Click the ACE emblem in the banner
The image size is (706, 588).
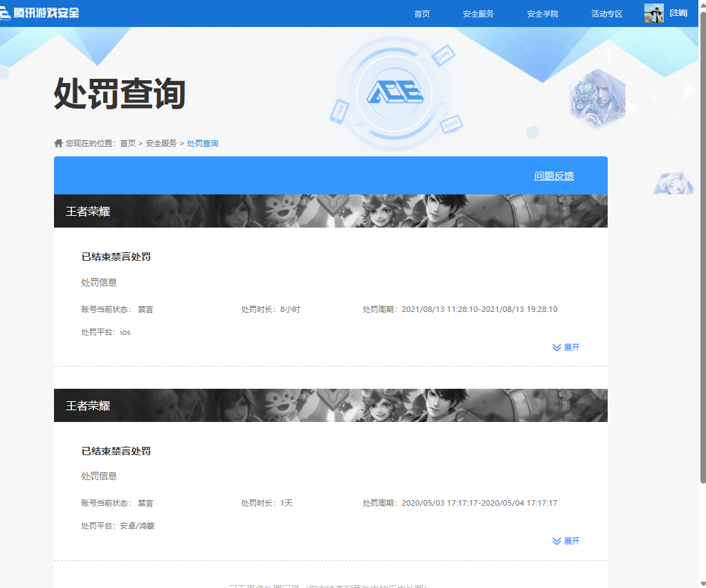[x=395, y=93]
